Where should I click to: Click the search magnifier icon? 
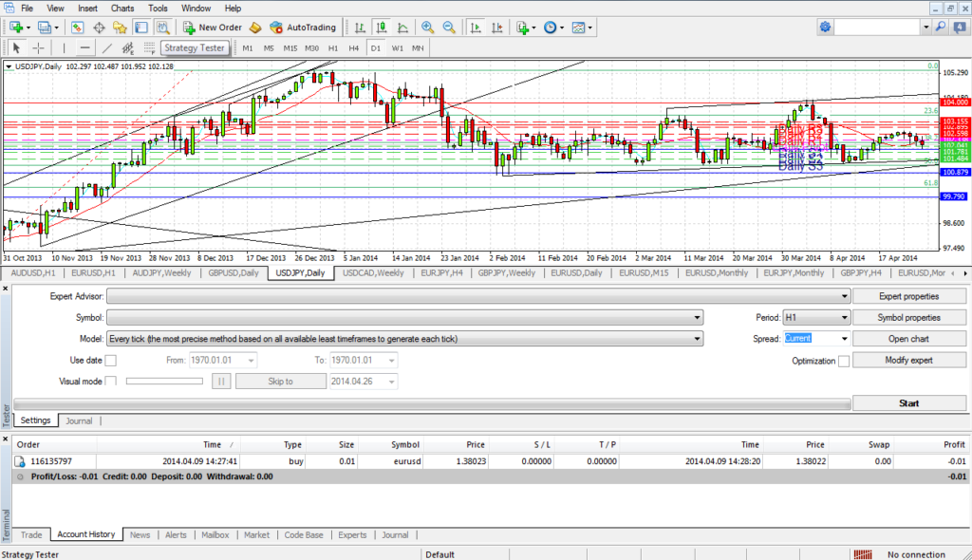pyautogui.click(x=941, y=27)
